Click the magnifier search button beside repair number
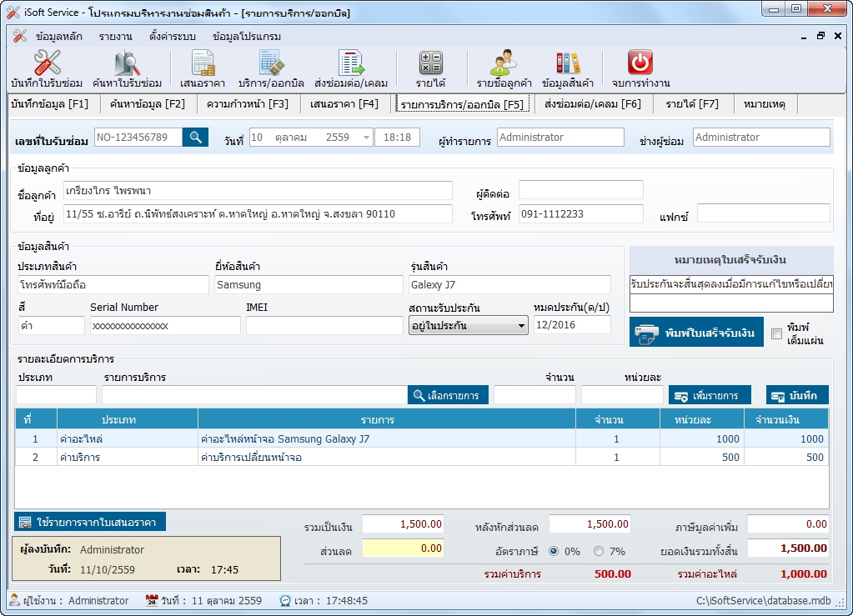The image size is (853, 616). pyautogui.click(x=195, y=138)
